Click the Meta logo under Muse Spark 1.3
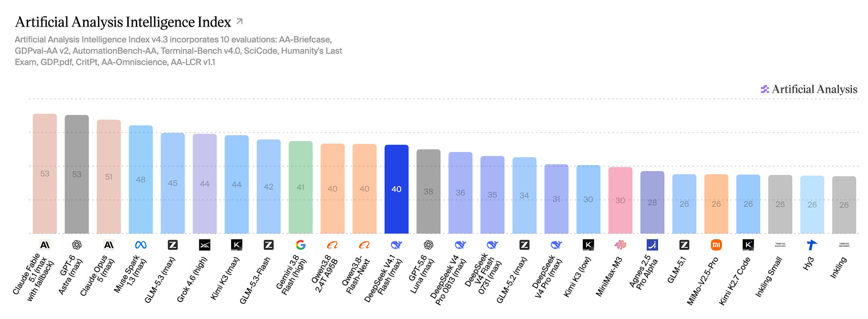This screenshot has height=319, width=868. (x=141, y=245)
